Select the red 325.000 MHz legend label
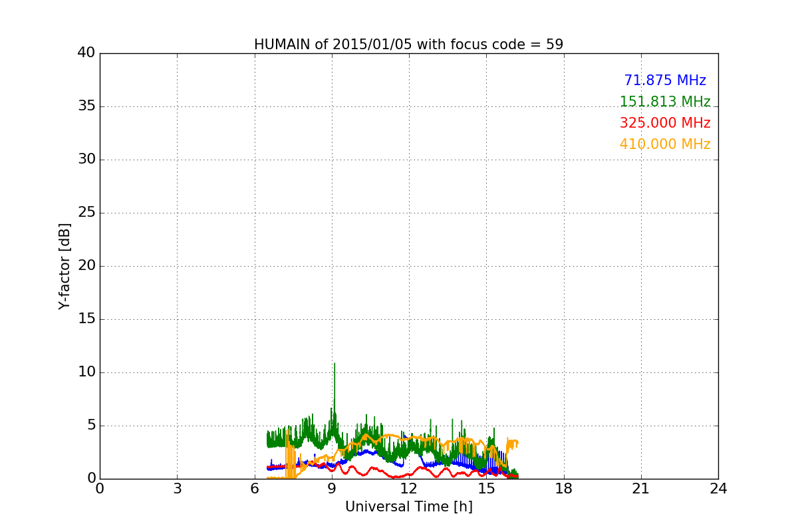 pos(665,123)
